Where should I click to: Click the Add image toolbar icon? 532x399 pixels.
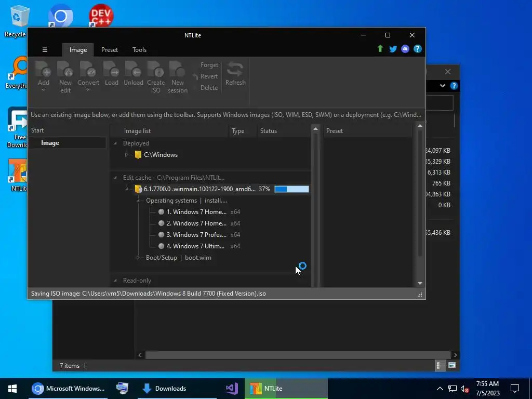coord(44,69)
